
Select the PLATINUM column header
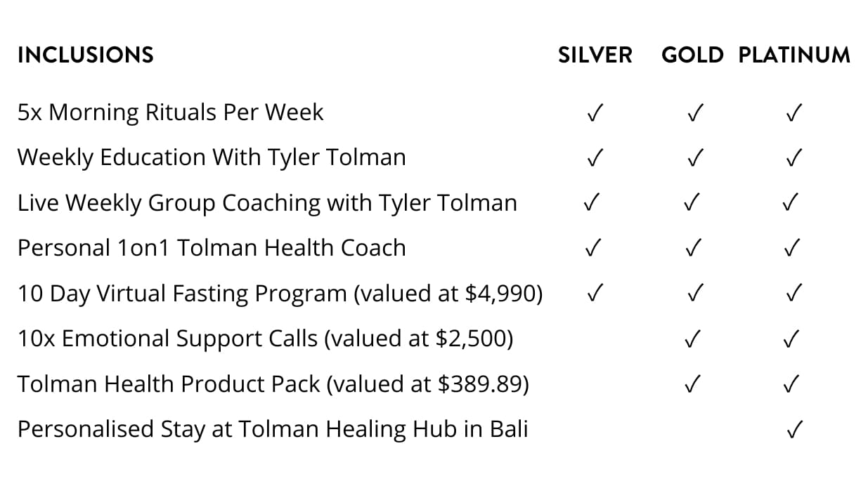tap(793, 55)
